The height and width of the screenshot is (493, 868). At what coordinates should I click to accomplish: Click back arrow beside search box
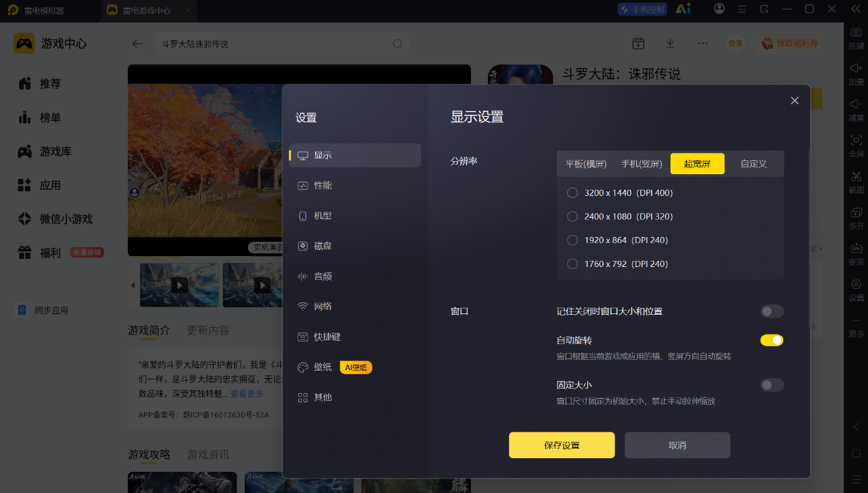(x=137, y=44)
